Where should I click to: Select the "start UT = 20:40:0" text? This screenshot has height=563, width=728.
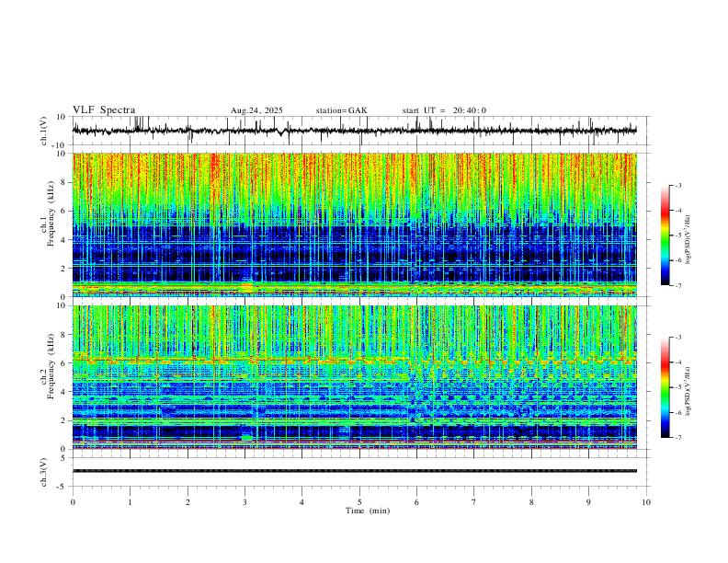point(444,110)
